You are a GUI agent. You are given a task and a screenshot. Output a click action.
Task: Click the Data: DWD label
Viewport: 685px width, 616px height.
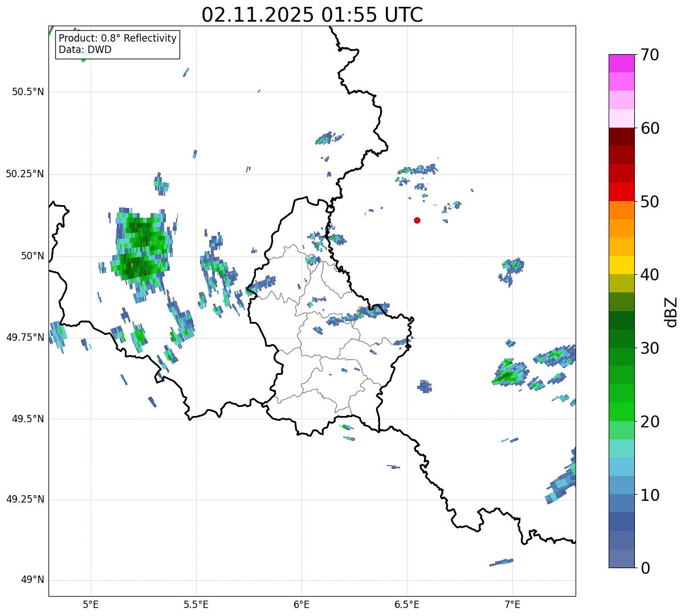click(85, 50)
